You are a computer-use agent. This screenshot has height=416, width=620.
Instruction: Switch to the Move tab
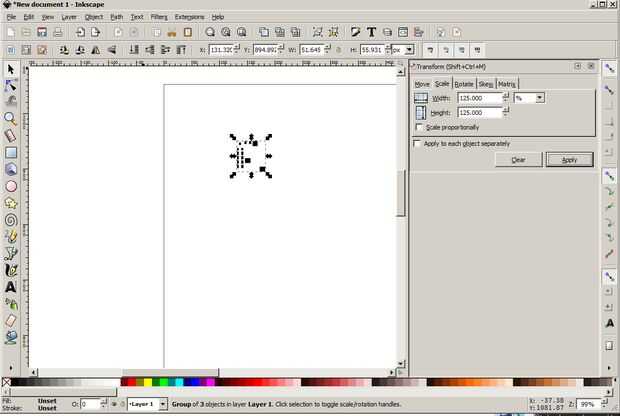[422, 84]
